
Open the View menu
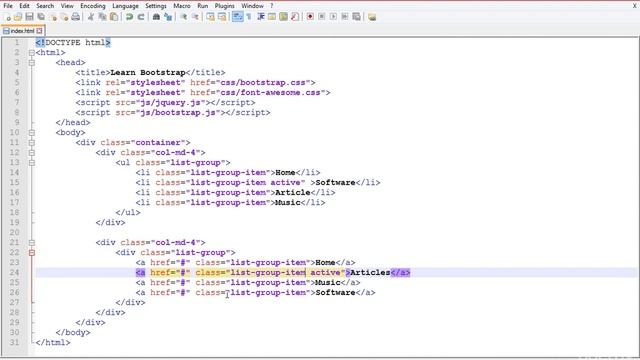[67, 6]
